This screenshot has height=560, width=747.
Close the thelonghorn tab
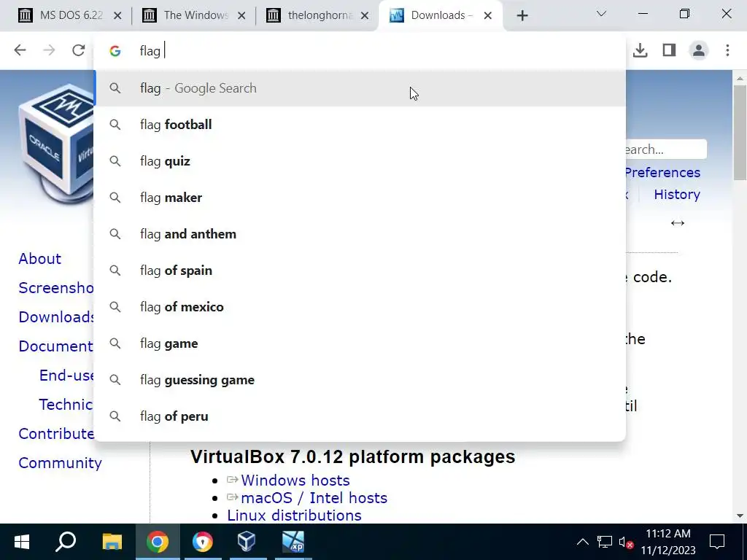pyautogui.click(x=365, y=16)
